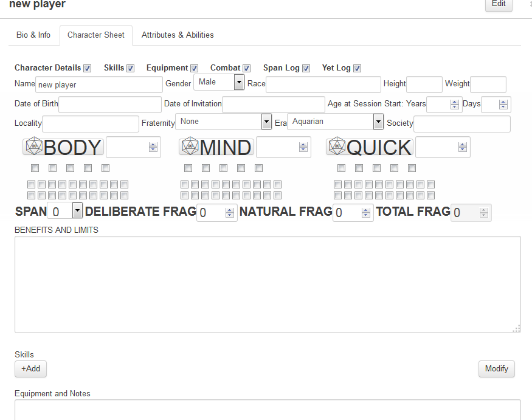This screenshot has height=420, width=532.
Task: Open the Fraternity dropdown
Action: [224, 122]
